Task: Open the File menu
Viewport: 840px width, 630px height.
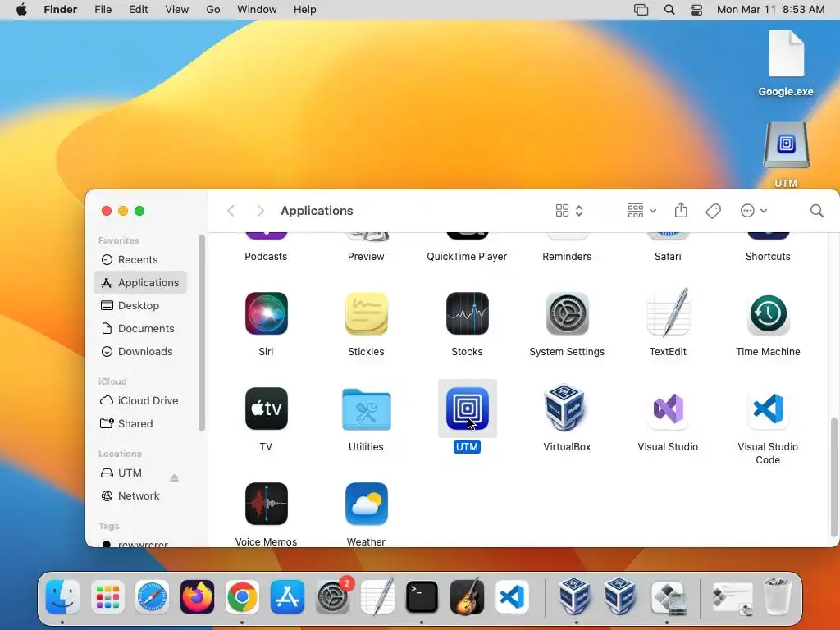Action: [103, 10]
